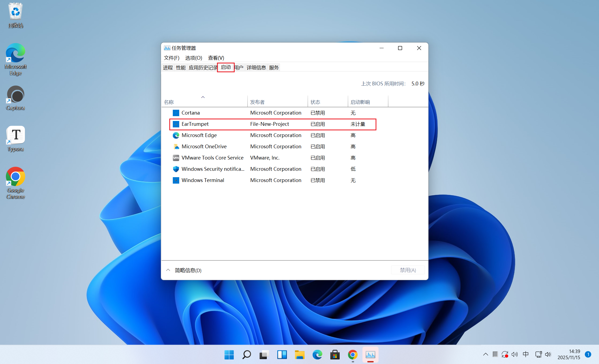The image size is (599, 364).
Task: Sort by the 启动影响 column header
Action: 360,102
